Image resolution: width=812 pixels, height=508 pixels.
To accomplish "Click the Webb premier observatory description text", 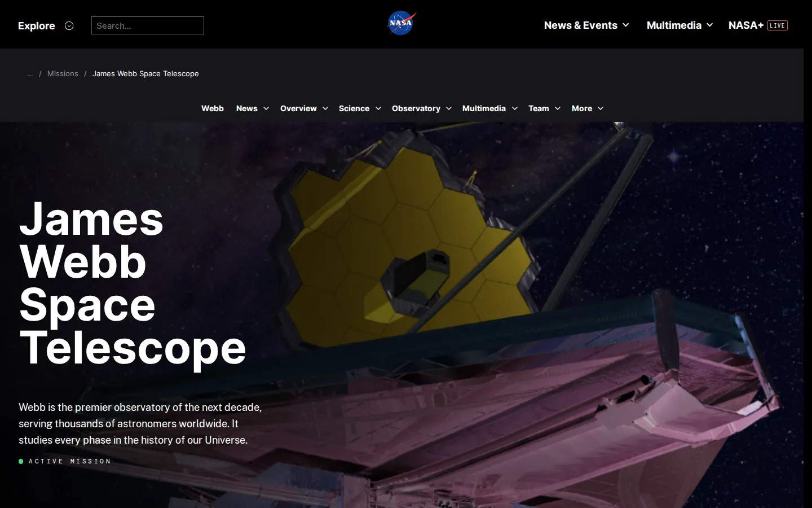I will pos(140,423).
